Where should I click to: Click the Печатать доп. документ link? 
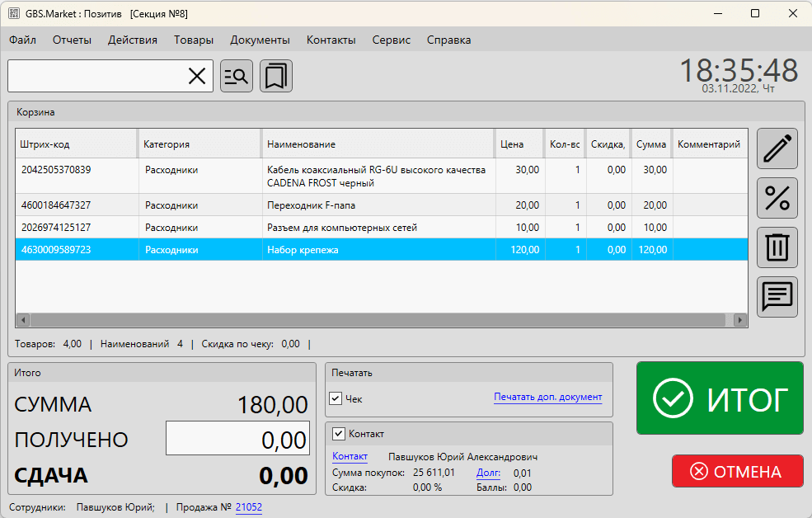[x=547, y=397]
